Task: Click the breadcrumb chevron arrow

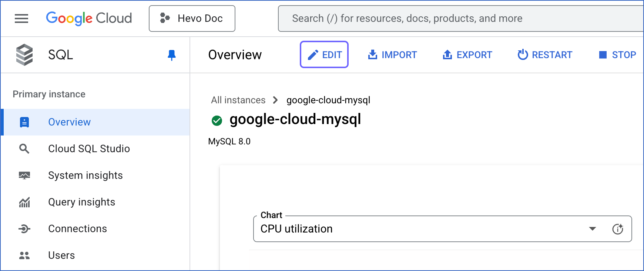Action: click(275, 100)
